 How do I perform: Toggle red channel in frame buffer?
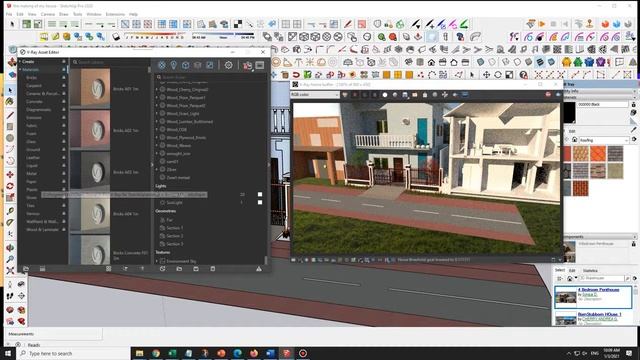(x=355, y=95)
